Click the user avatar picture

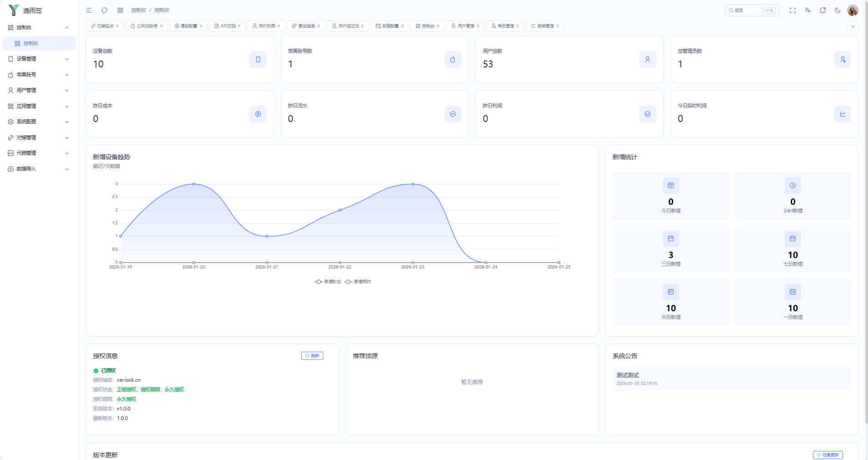pyautogui.click(x=853, y=10)
